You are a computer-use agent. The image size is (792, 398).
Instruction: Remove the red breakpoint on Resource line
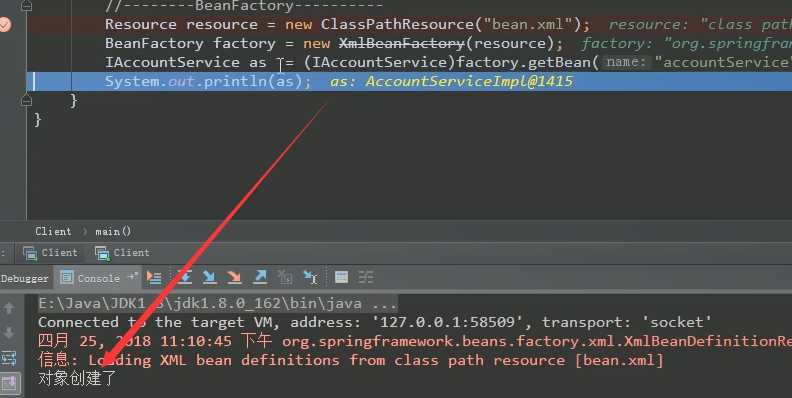pyautogui.click(x=5, y=24)
